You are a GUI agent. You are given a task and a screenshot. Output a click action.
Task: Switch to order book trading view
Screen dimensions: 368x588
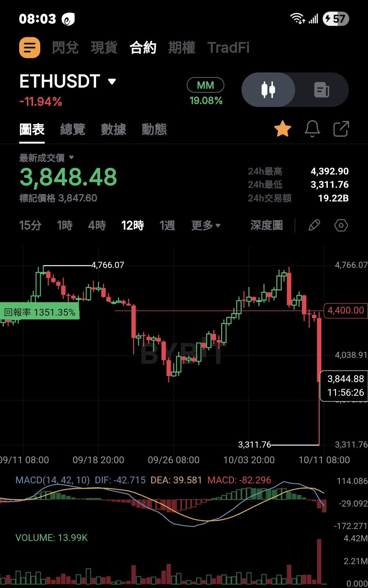click(322, 90)
